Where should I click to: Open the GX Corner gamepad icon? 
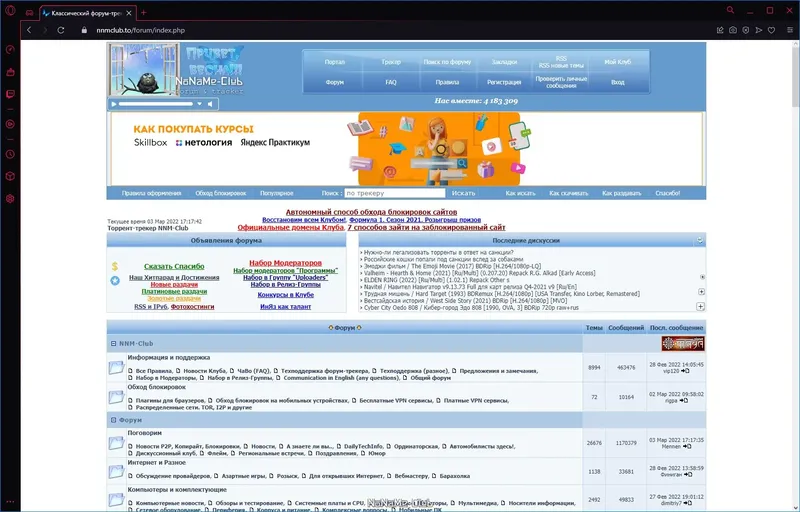[30, 12]
